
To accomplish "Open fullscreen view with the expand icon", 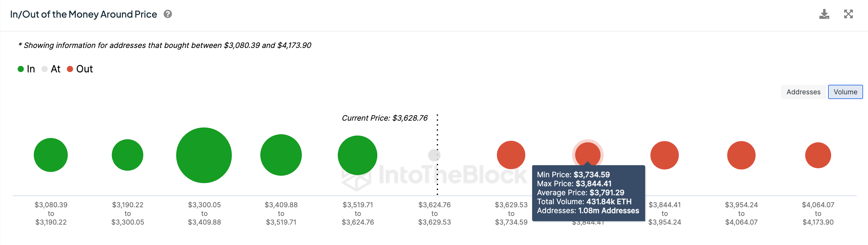I will coord(849,14).
